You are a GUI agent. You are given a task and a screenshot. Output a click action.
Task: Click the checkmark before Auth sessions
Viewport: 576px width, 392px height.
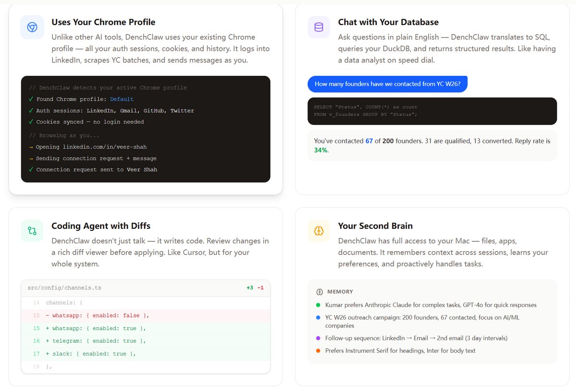[31, 110]
